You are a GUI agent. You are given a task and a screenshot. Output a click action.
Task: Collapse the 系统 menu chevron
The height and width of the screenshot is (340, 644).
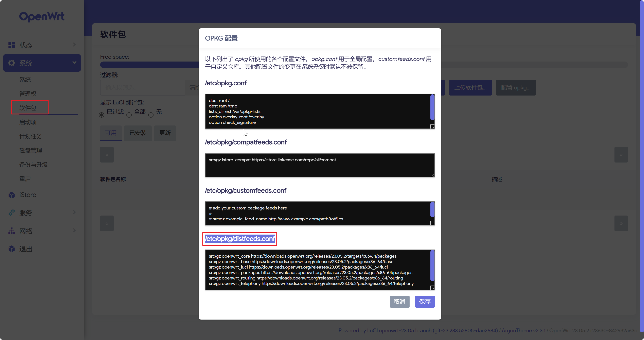tap(74, 63)
